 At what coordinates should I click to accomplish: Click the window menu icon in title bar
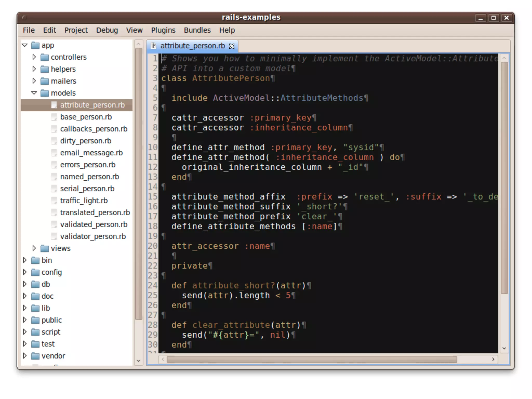tap(24, 18)
